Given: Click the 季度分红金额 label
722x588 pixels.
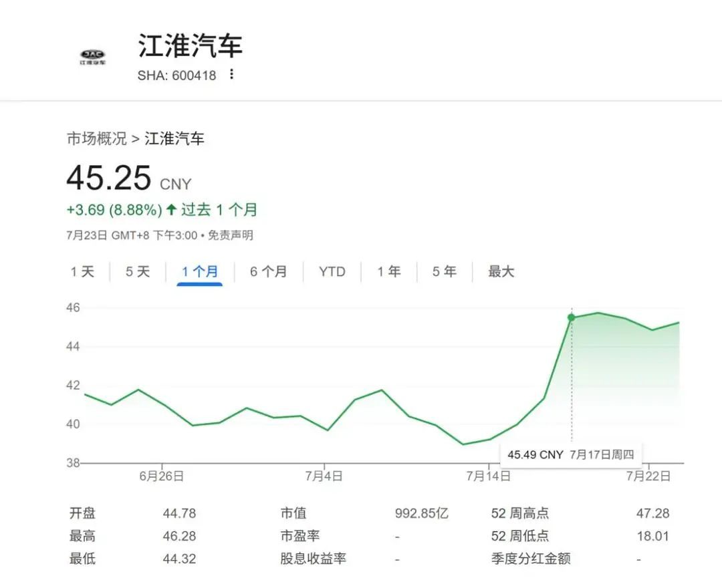Looking at the screenshot, I should (531, 559).
